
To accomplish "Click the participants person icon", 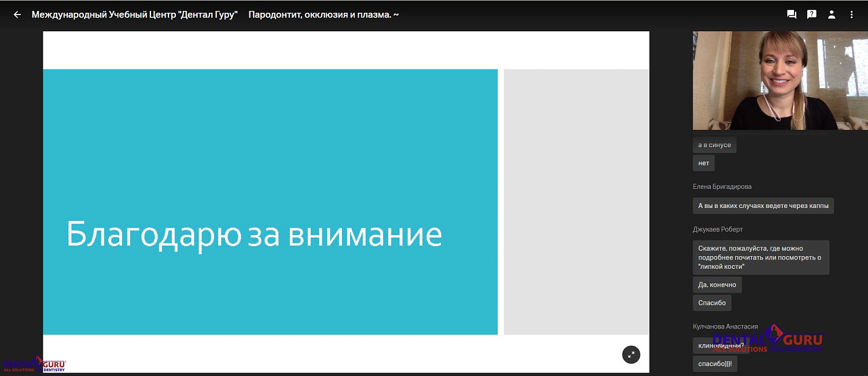I will 832,14.
